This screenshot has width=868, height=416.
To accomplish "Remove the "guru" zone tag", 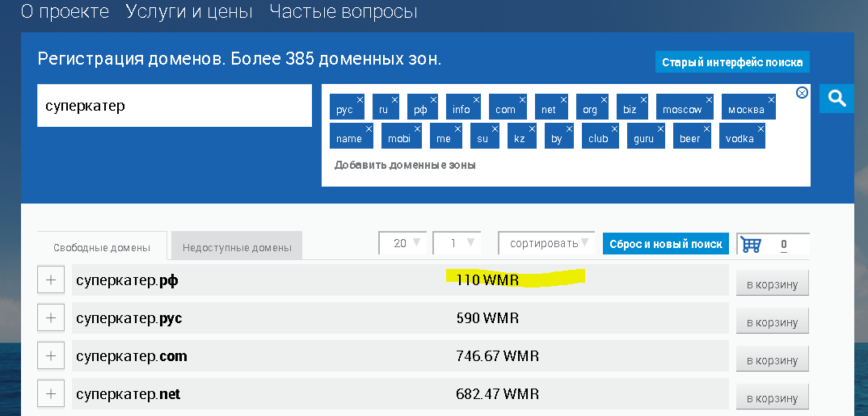I will [660, 128].
